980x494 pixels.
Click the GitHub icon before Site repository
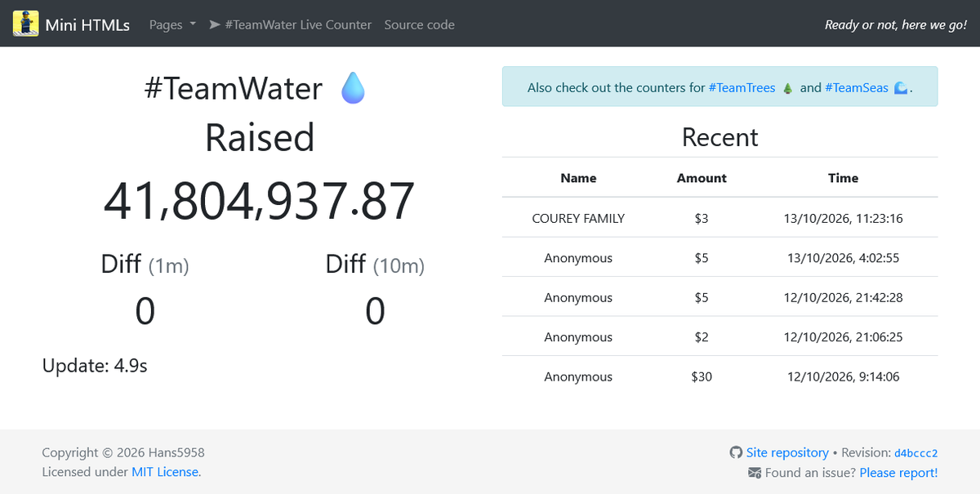(x=736, y=452)
